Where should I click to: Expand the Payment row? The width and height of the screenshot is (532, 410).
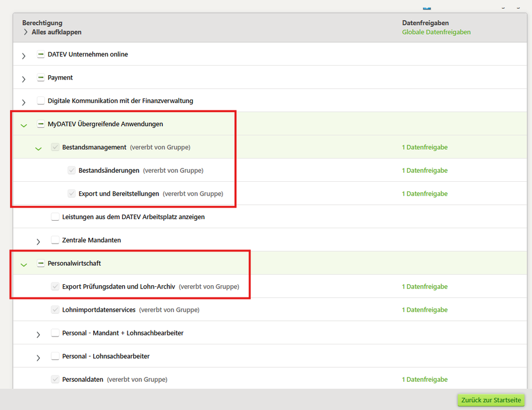(x=23, y=79)
